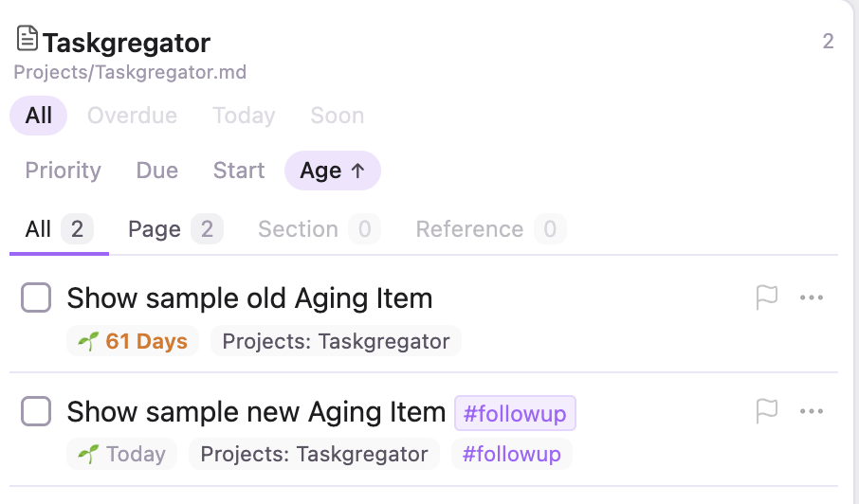Screen dimensions: 859x504
Task: Open more options for new Aging Item
Action: coord(812,411)
